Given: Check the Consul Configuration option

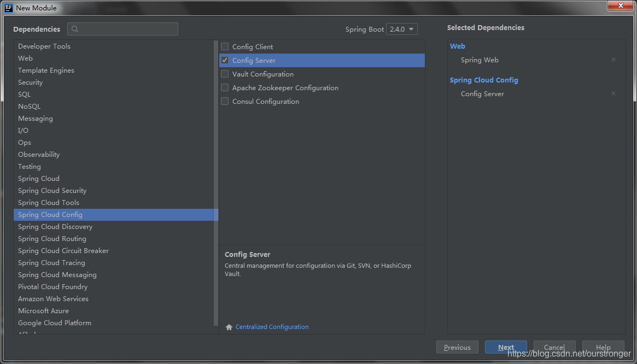Looking at the screenshot, I should coord(225,101).
